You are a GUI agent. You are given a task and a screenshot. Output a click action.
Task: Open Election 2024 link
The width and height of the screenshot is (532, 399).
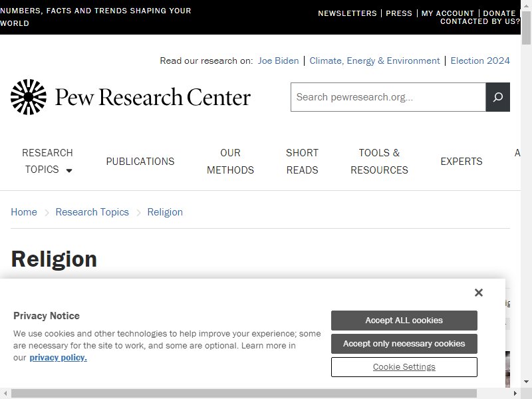[480, 61]
